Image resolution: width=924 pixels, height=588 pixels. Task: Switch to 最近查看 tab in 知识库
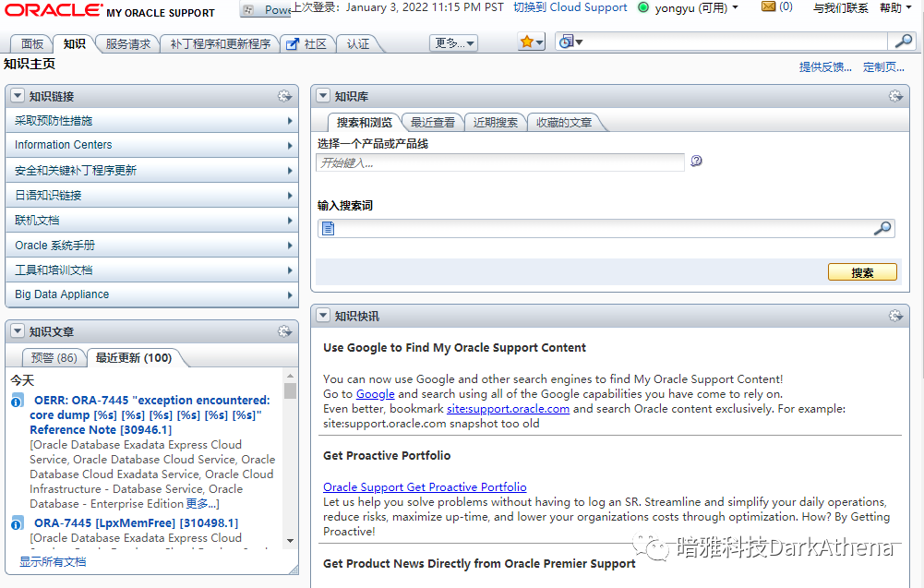433,123
